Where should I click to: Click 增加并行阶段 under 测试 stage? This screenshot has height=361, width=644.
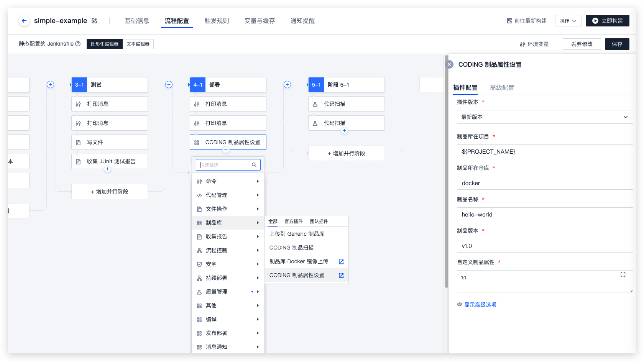(110, 192)
